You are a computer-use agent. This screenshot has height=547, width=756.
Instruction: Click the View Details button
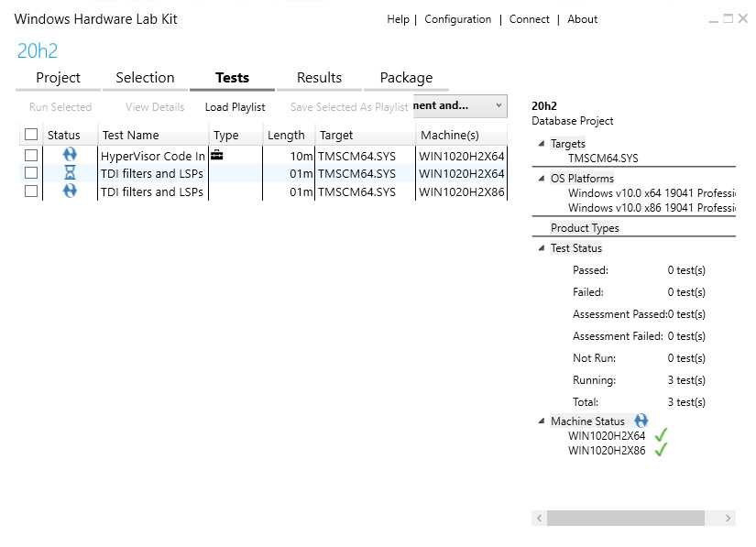click(155, 107)
